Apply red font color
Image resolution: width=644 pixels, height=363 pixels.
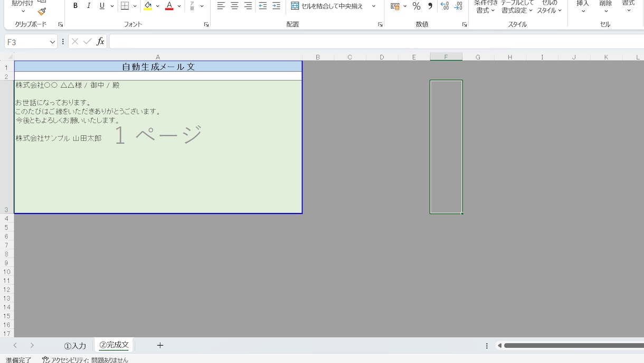coord(169,6)
